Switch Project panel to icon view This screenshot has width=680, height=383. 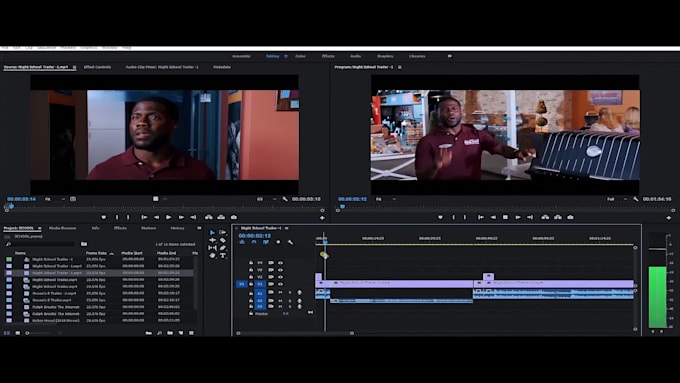click(x=18, y=333)
